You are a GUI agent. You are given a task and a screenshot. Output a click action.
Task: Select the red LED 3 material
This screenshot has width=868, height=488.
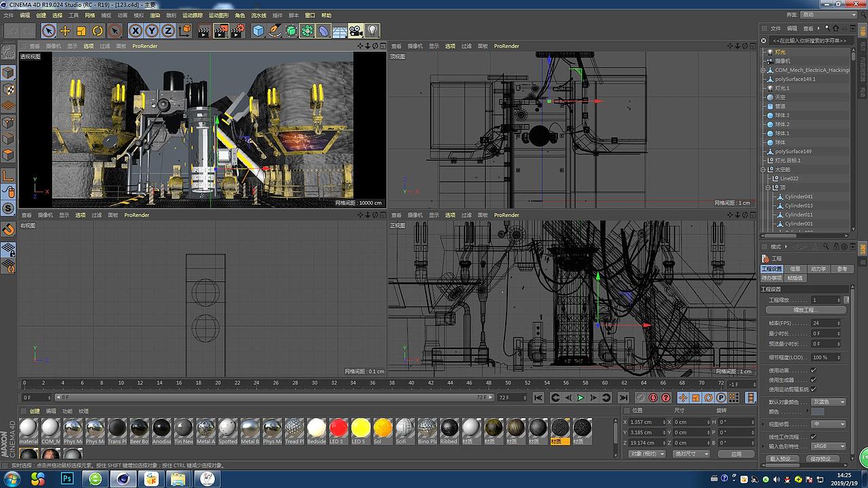pos(338,428)
